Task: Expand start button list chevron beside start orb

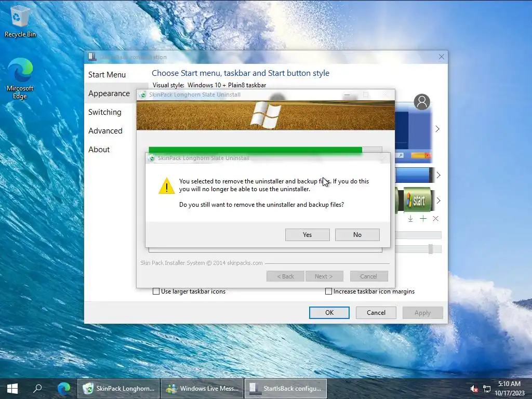Action: tap(438, 201)
